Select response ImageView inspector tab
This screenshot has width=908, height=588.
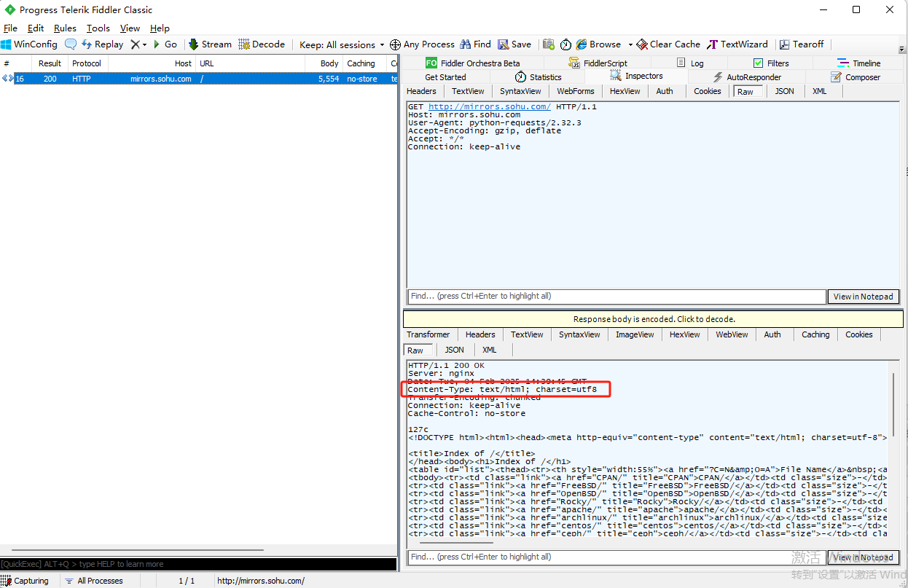coord(635,334)
